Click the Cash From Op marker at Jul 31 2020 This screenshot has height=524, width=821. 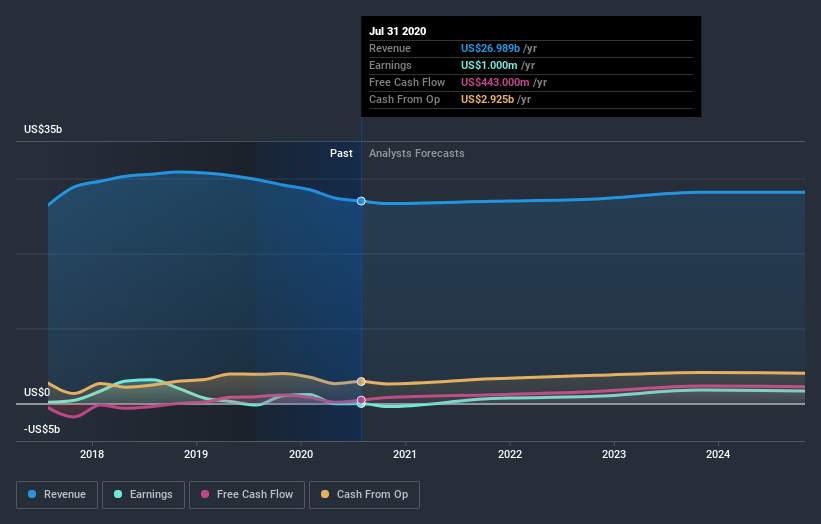(361, 382)
